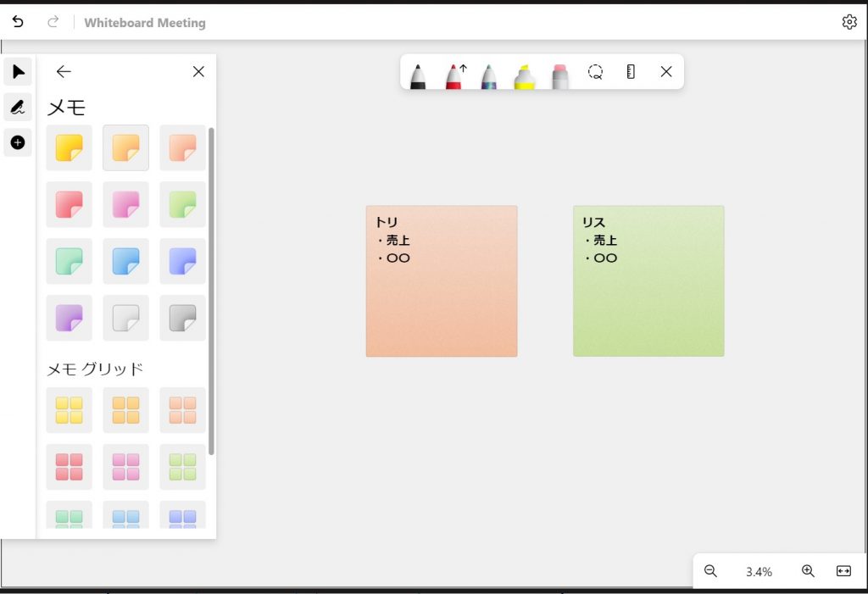Select the red pen tool
The height and width of the screenshot is (594, 868).
click(x=454, y=75)
